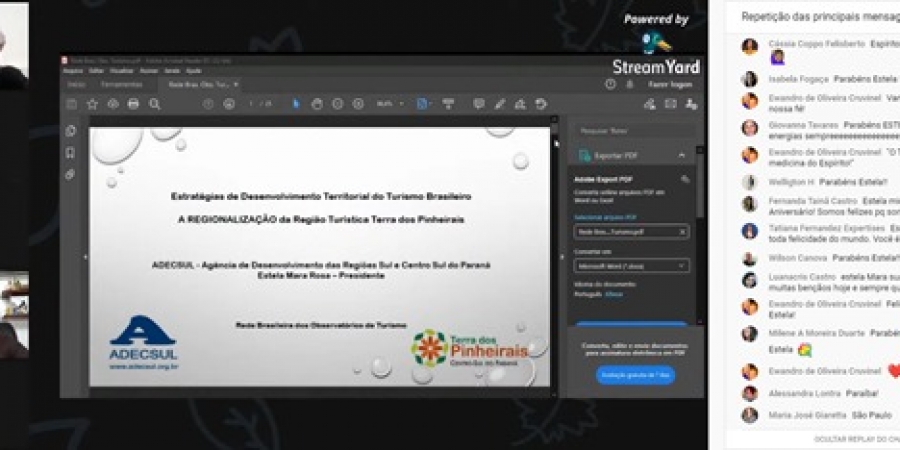The image size is (900, 450).
Task: Open page thumbnails panel in left sidebar
Action: 71,131
